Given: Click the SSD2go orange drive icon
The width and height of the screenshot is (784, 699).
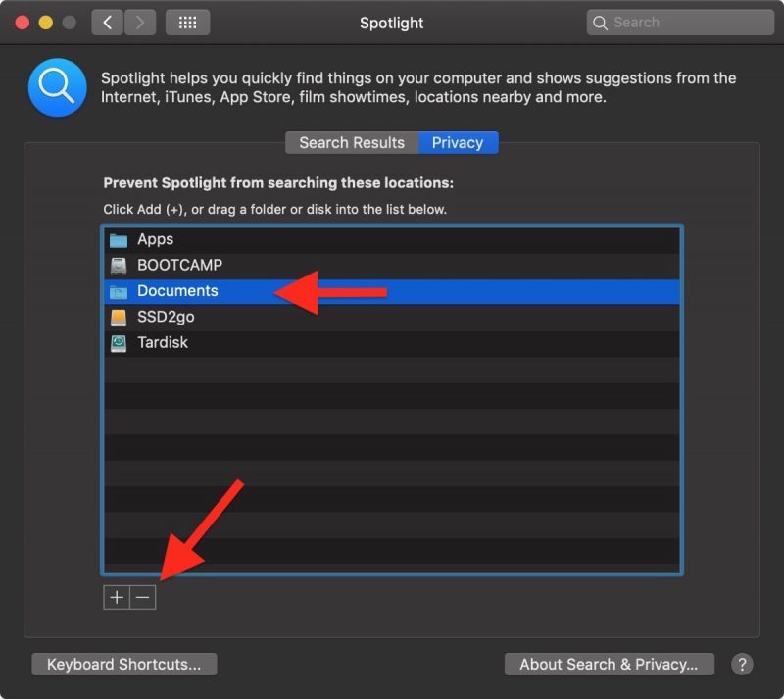Looking at the screenshot, I should tap(119, 318).
